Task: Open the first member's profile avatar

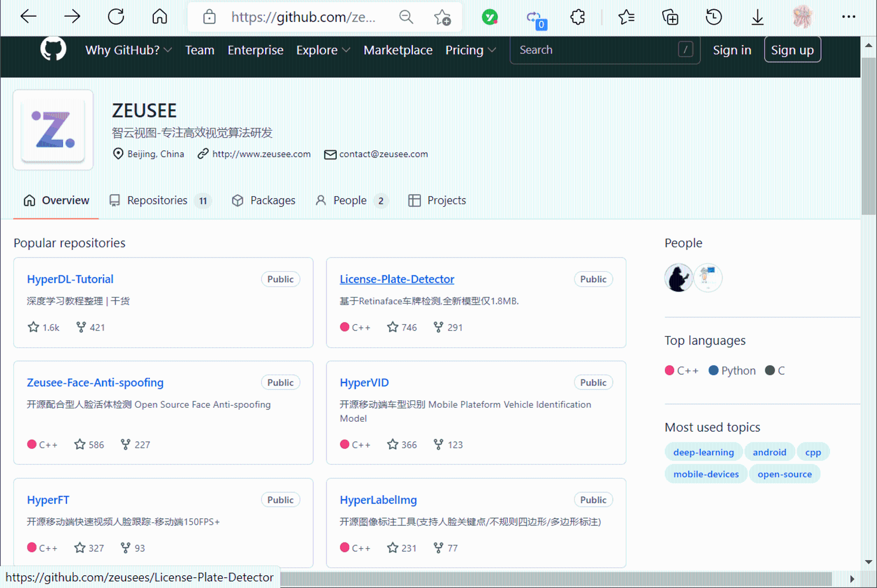Action: tap(678, 278)
